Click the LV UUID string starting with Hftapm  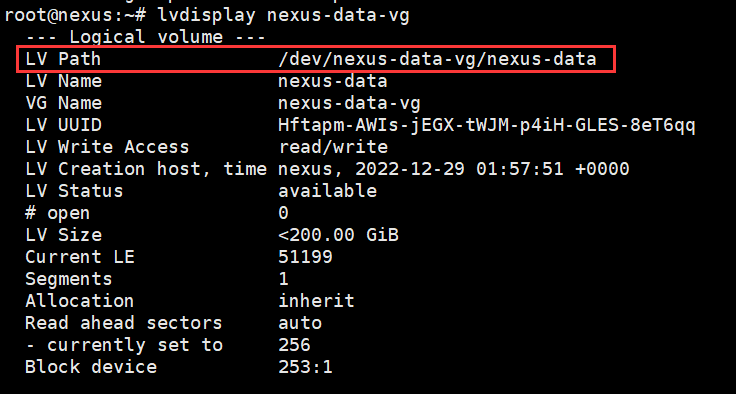point(487,125)
